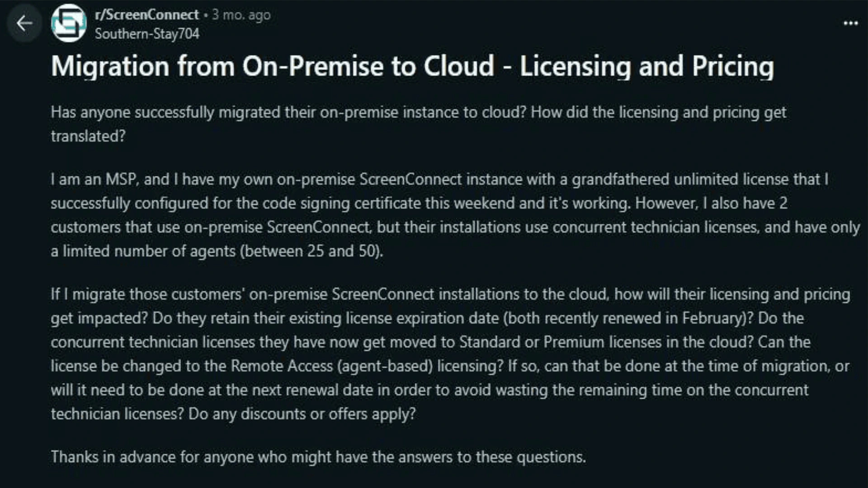Click the paragraph describing the MSP setup
The width and height of the screenshot is (868, 488).
407,215
